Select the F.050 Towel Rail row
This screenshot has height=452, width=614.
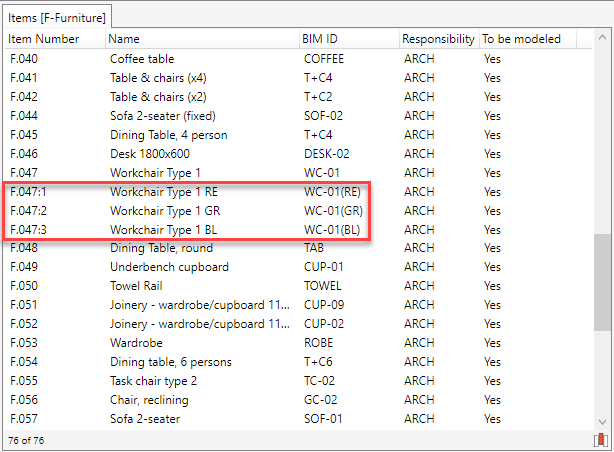pyautogui.click(x=139, y=287)
